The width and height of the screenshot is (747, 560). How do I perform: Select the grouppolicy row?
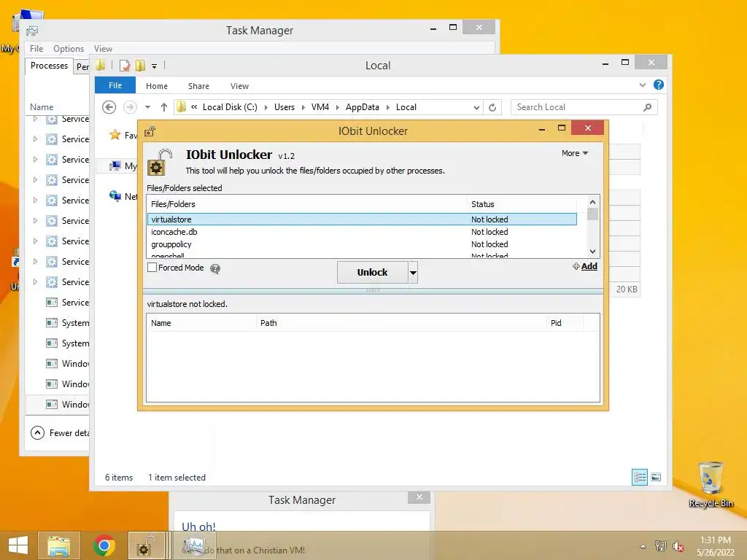click(362, 244)
